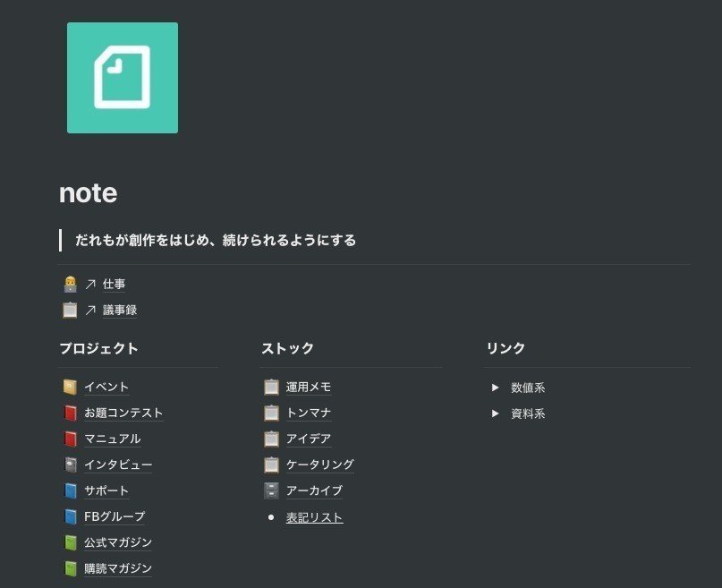Click the green document page icon above the title
This screenshot has width=722, height=588.
tap(123, 77)
